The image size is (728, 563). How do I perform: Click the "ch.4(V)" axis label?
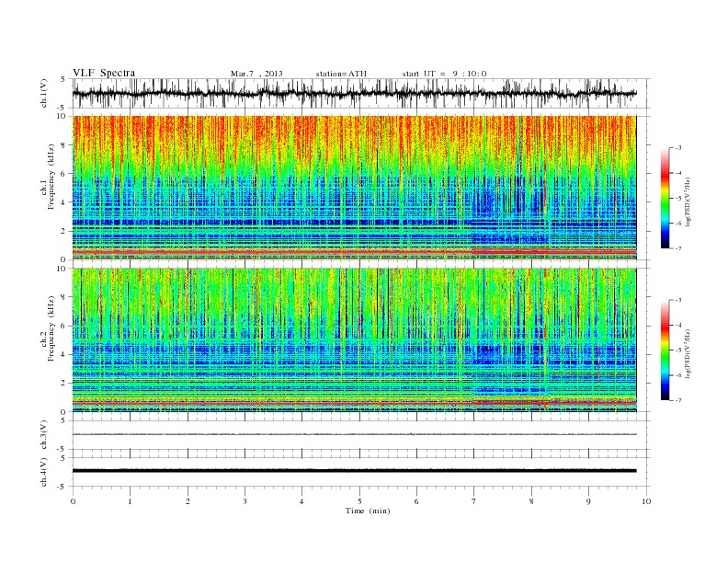point(43,472)
